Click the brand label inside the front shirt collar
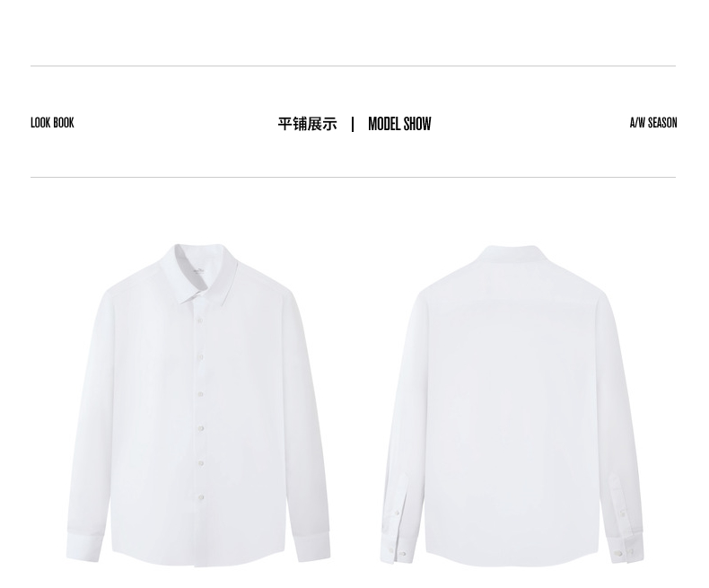This screenshot has width=709, height=588. tap(199, 270)
